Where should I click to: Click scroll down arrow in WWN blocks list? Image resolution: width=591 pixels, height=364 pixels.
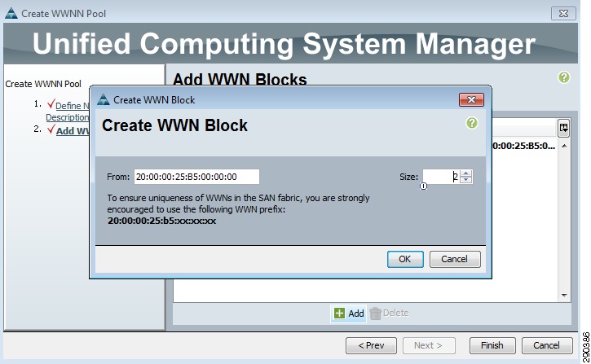(x=564, y=295)
